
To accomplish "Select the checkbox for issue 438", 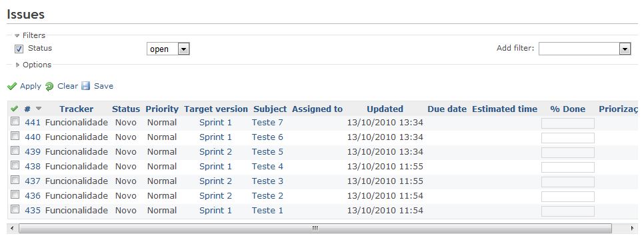I will click(15, 165).
